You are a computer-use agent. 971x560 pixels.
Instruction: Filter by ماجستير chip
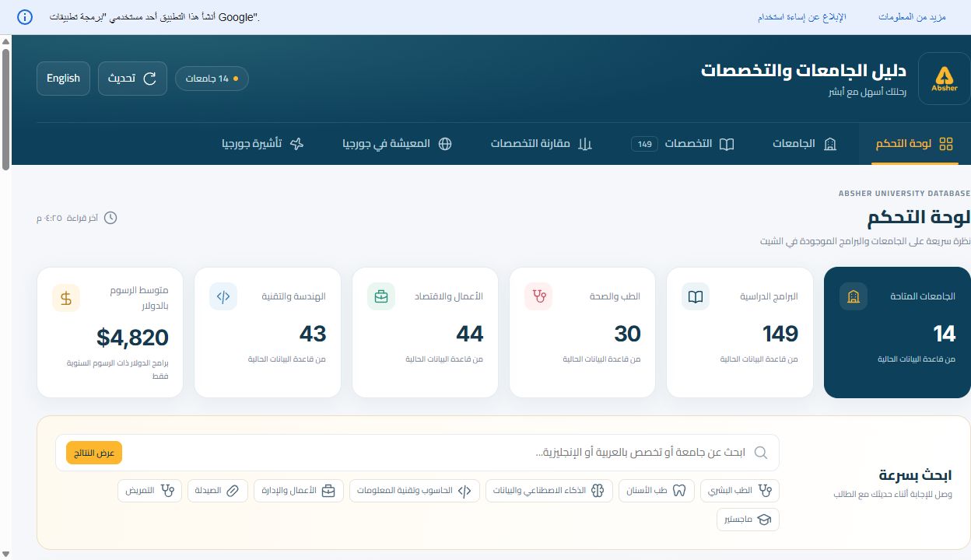click(748, 520)
